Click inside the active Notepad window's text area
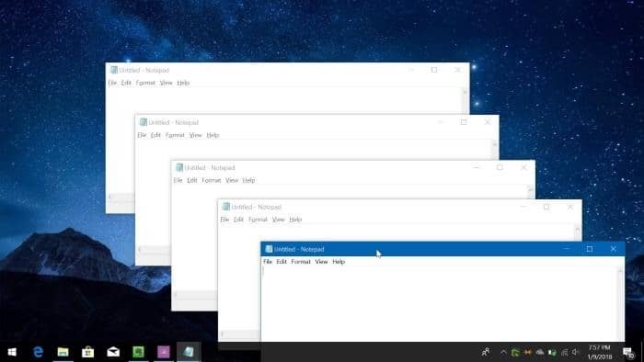This screenshot has width=644, height=362. 440,303
